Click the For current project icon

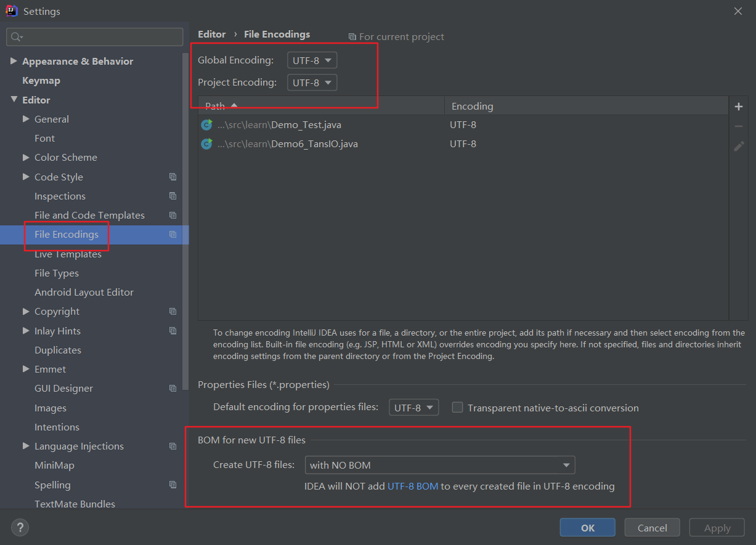(x=352, y=37)
